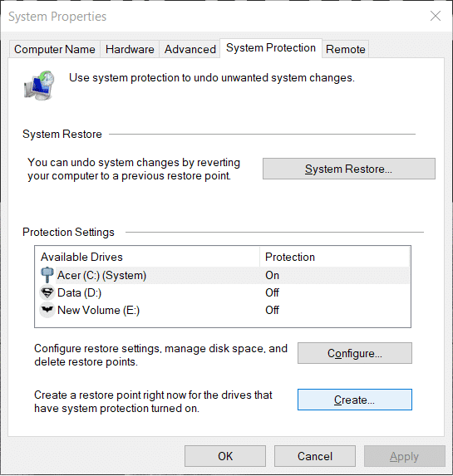Open the Hardware tab
Screen dimensions: 453x476
point(130,49)
